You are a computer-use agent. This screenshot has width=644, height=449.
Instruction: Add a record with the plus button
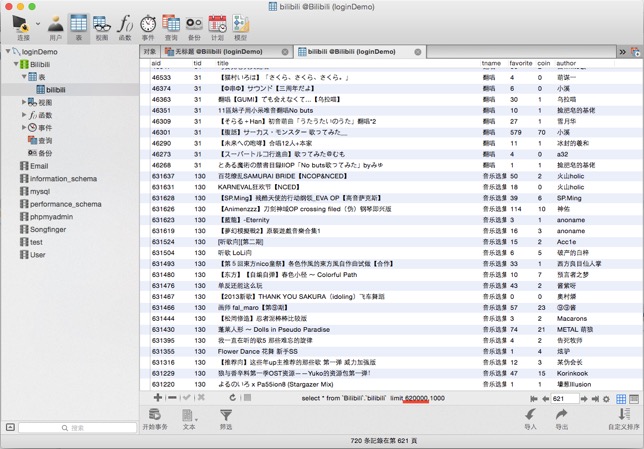[158, 397]
